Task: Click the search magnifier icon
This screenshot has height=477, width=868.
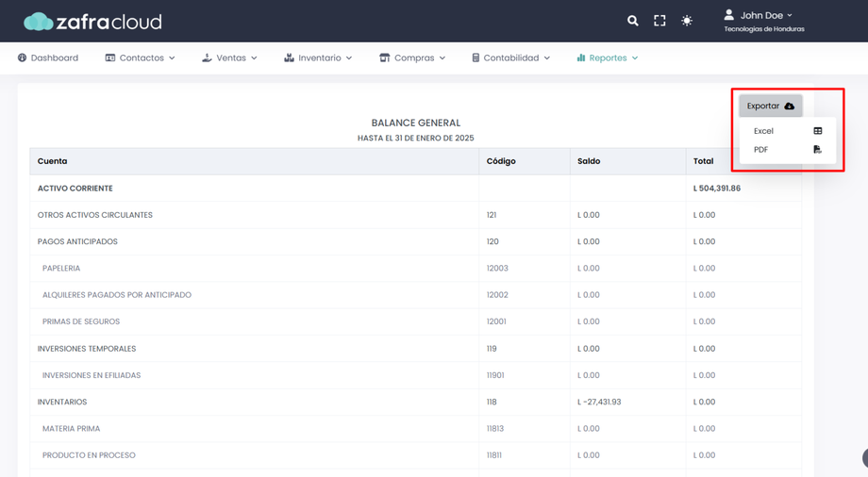Action: pyautogui.click(x=633, y=21)
